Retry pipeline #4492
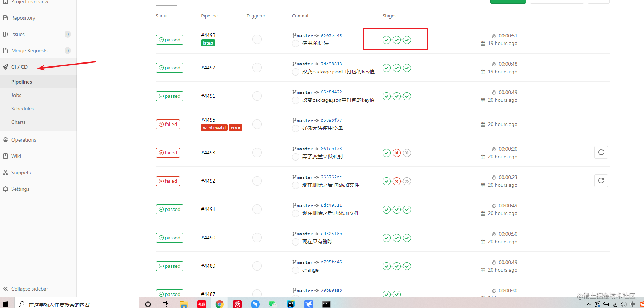 pos(601,181)
